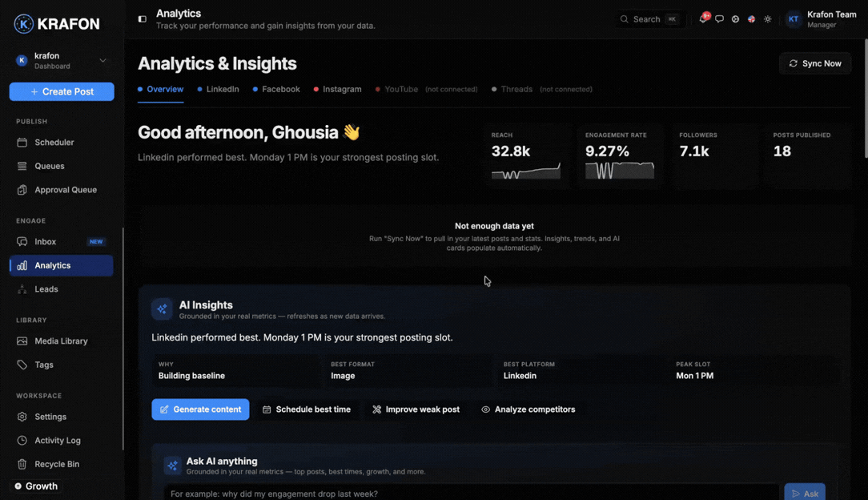Open Leads from the sidebar

(62, 289)
